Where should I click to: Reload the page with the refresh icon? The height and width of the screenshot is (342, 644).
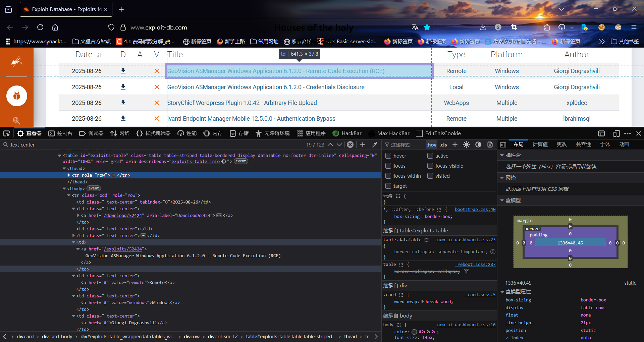click(40, 27)
